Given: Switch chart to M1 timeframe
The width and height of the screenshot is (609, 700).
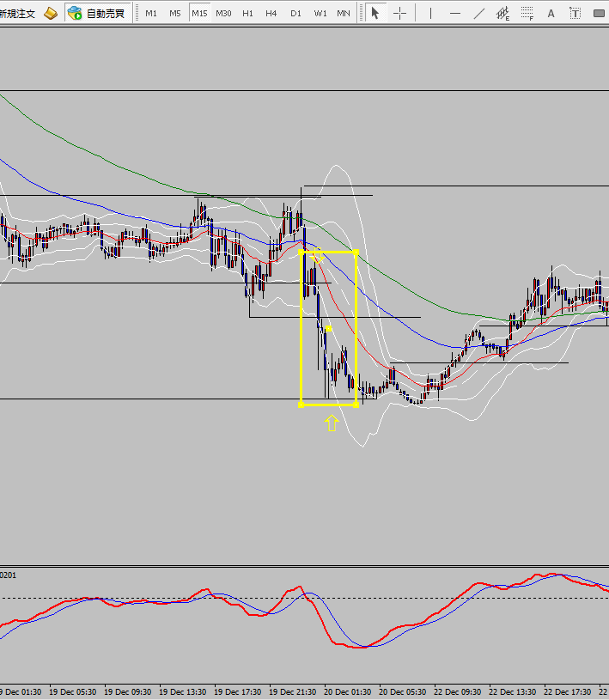Looking at the screenshot, I should click(151, 13).
